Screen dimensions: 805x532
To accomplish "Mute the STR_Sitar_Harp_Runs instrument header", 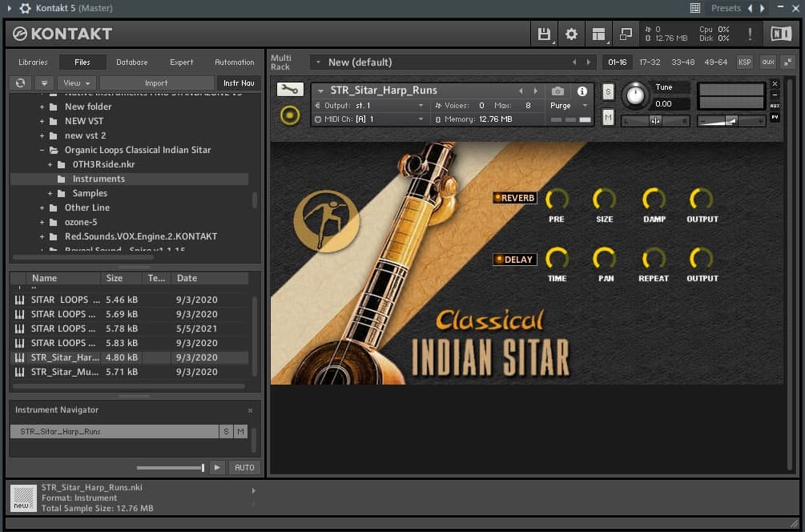I will [608, 118].
